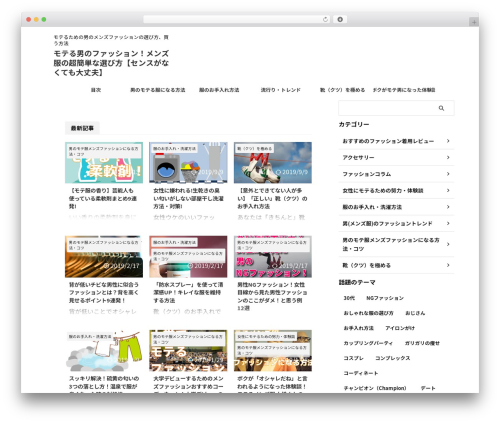The height and width of the screenshot is (423, 500).
Task: Open ボクがモテ男になった体験談 menu item
Action: [404, 90]
